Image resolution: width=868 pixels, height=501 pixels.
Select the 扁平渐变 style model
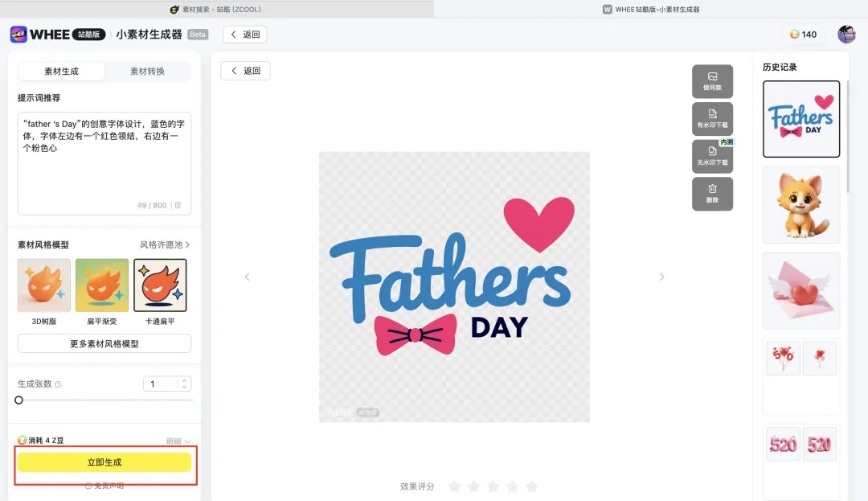101,285
